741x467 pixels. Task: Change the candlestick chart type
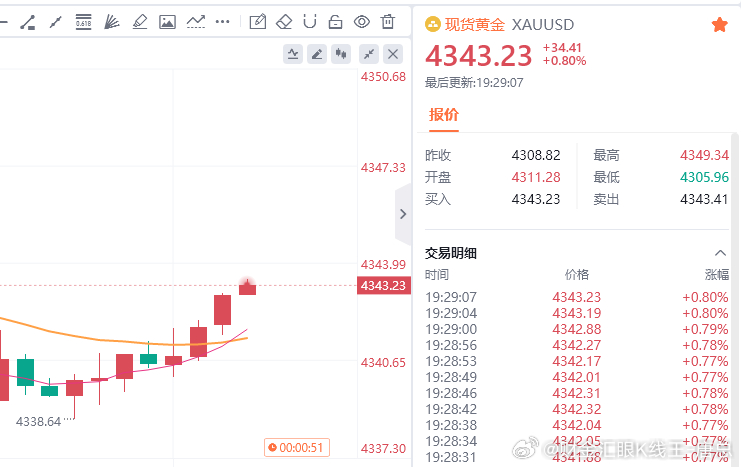(341, 54)
